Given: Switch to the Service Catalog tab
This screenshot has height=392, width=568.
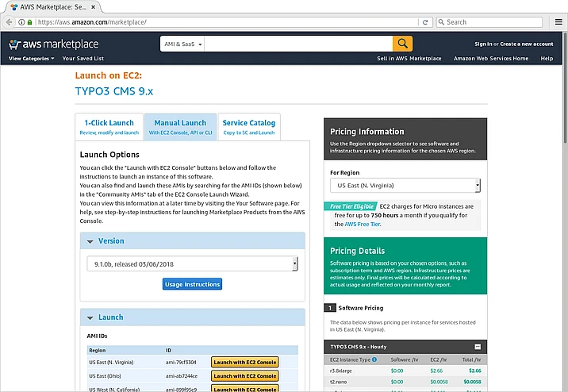Looking at the screenshot, I should 248,127.
